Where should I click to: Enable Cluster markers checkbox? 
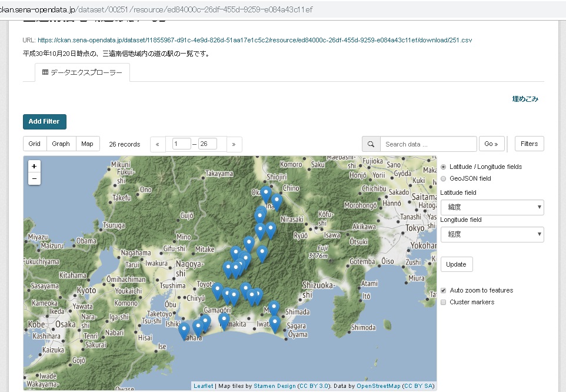(444, 303)
